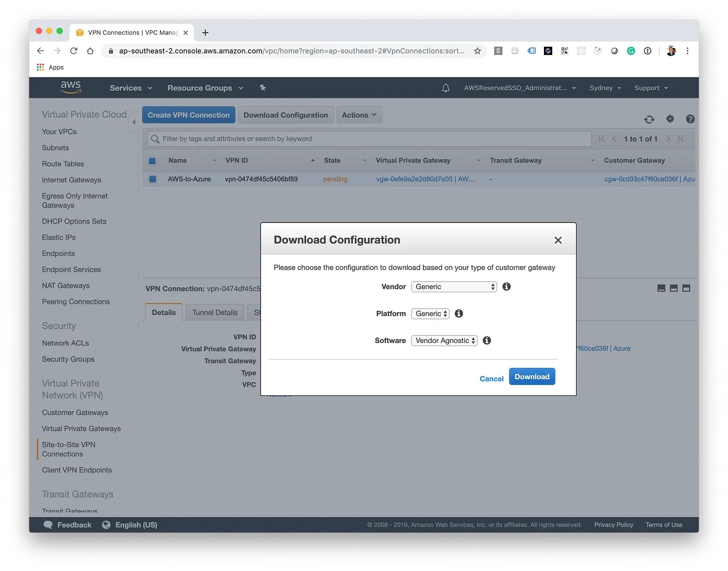
Task: Open Your VPCs in sidebar
Action: click(x=59, y=131)
